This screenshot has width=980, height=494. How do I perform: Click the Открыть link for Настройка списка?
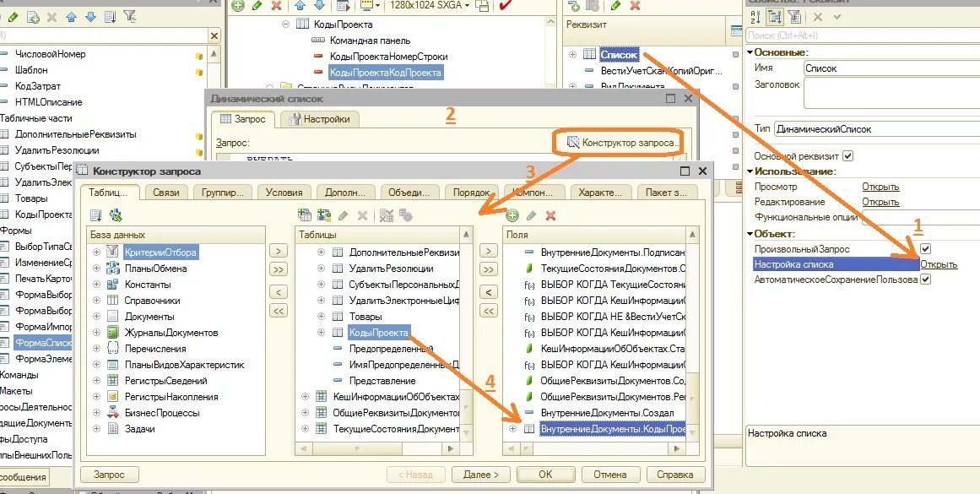pyautogui.click(x=939, y=264)
